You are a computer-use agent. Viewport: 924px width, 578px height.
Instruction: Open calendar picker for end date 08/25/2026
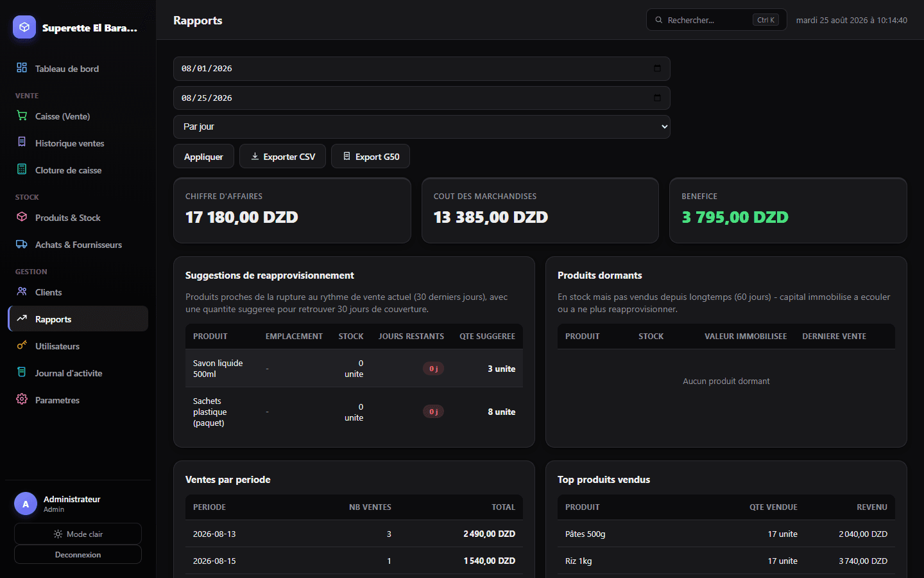coord(657,98)
